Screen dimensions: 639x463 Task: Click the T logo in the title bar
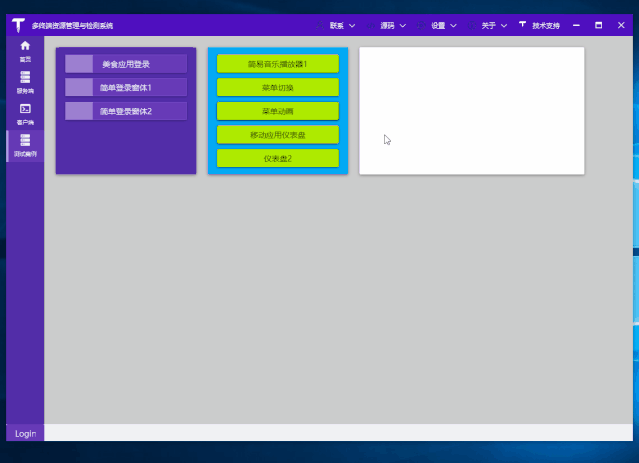tap(18, 25)
